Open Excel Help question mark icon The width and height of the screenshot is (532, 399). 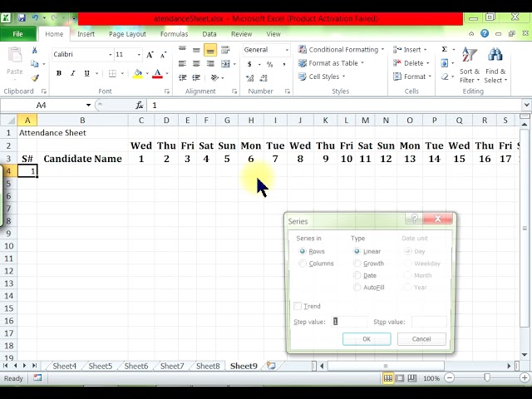coord(485,33)
